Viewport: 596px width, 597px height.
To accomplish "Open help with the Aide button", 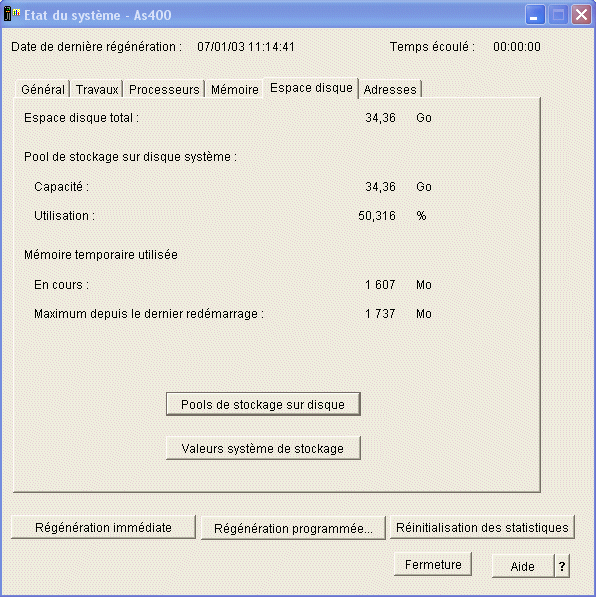I will click(x=523, y=566).
